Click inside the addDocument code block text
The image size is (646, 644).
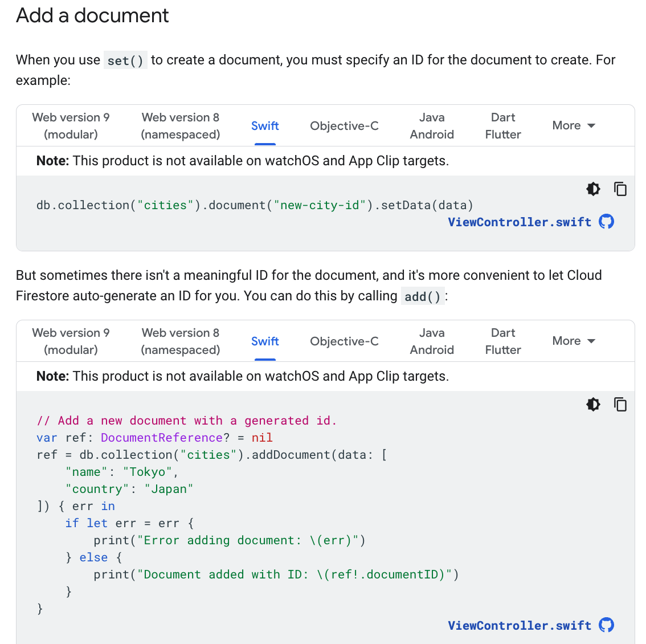pyautogui.click(x=247, y=514)
